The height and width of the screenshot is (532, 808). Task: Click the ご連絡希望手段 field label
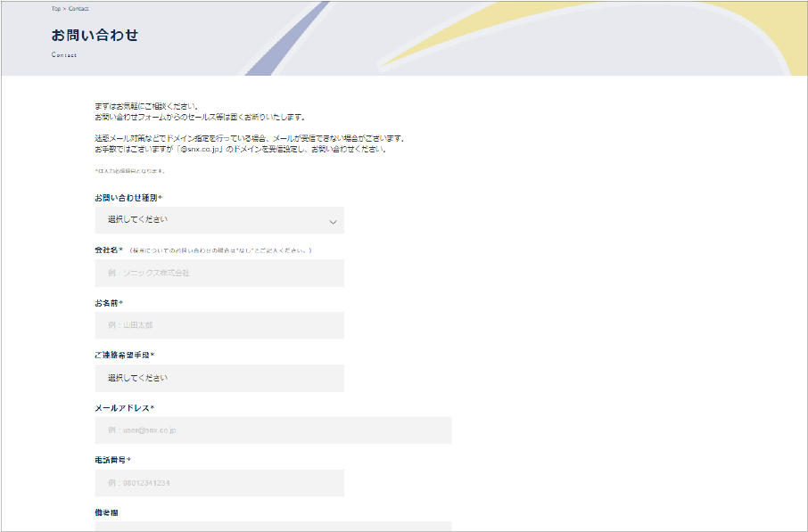coord(125,355)
